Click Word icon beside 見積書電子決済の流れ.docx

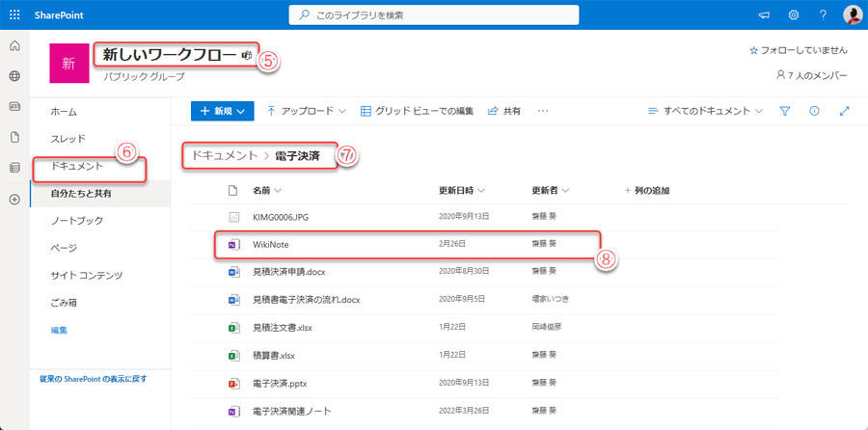(x=233, y=300)
